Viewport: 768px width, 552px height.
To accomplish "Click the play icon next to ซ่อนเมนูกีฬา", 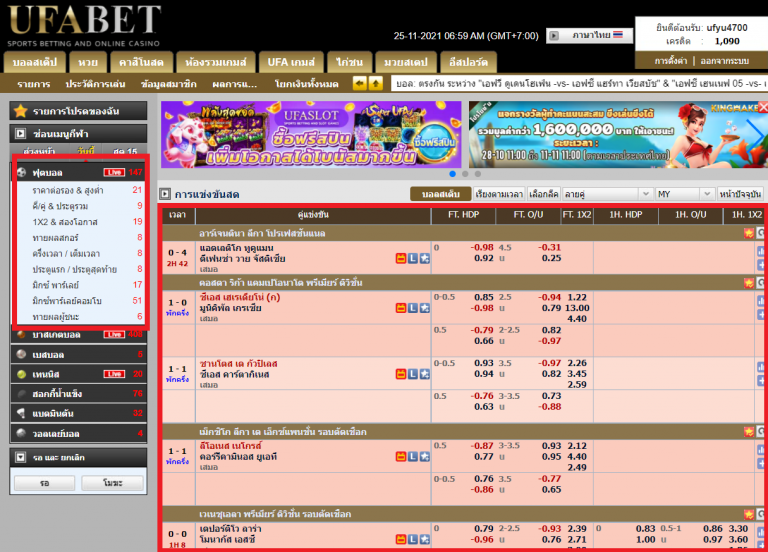I will (20, 133).
